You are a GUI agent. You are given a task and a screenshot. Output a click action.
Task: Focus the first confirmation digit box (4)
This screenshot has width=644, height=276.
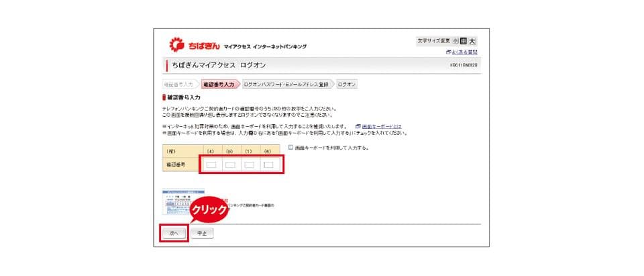point(211,165)
